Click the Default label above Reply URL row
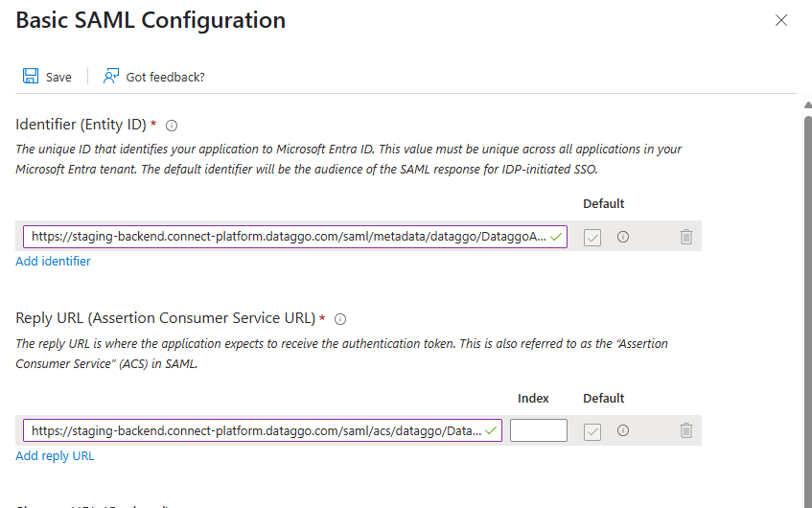 pos(604,398)
